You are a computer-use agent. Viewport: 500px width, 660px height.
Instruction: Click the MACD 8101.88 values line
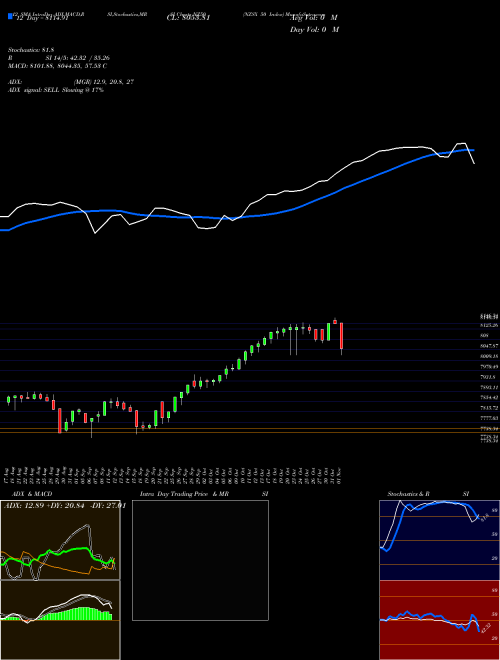(57, 66)
